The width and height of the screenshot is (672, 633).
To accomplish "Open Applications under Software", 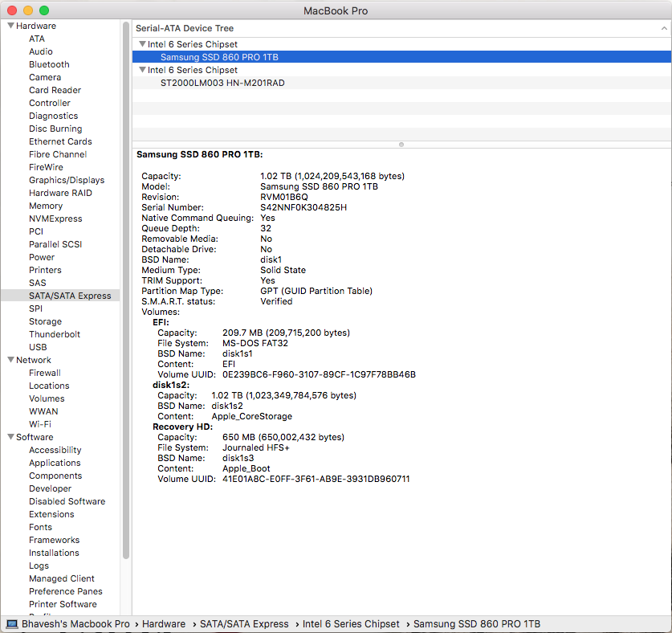I will tap(55, 464).
